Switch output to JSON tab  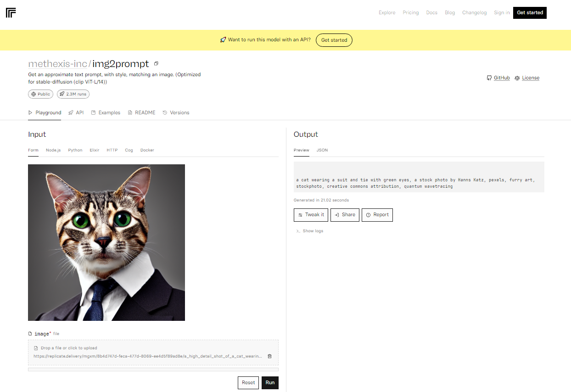pyautogui.click(x=322, y=150)
